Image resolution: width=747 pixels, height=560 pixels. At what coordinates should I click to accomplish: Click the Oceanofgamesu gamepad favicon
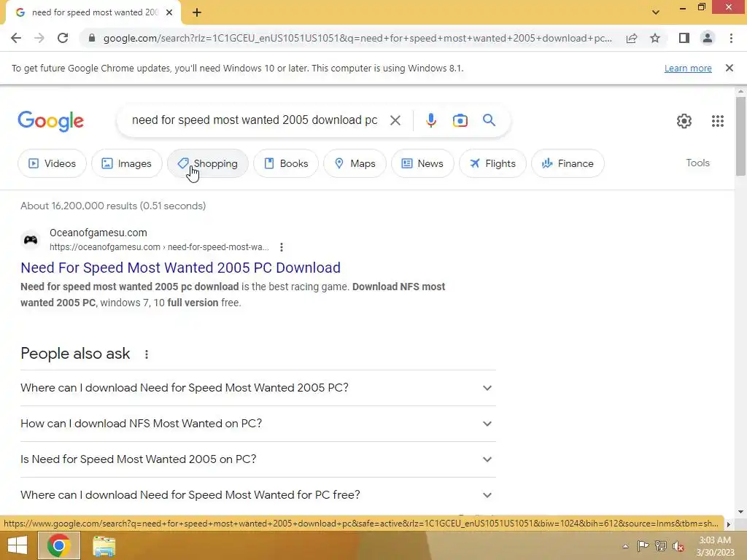coord(31,239)
